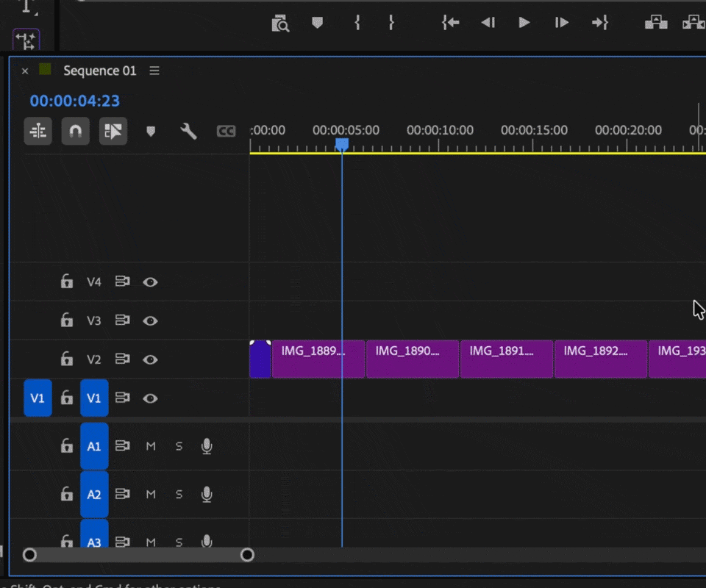Solo audio track A2
Image resolution: width=706 pixels, height=588 pixels.
click(179, 495)
